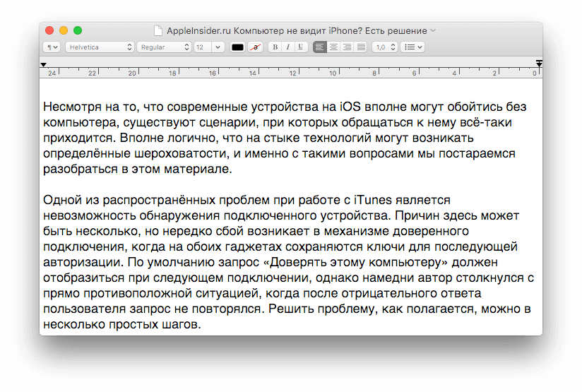Click the document proxy icon in title bar

coord(158,31)
